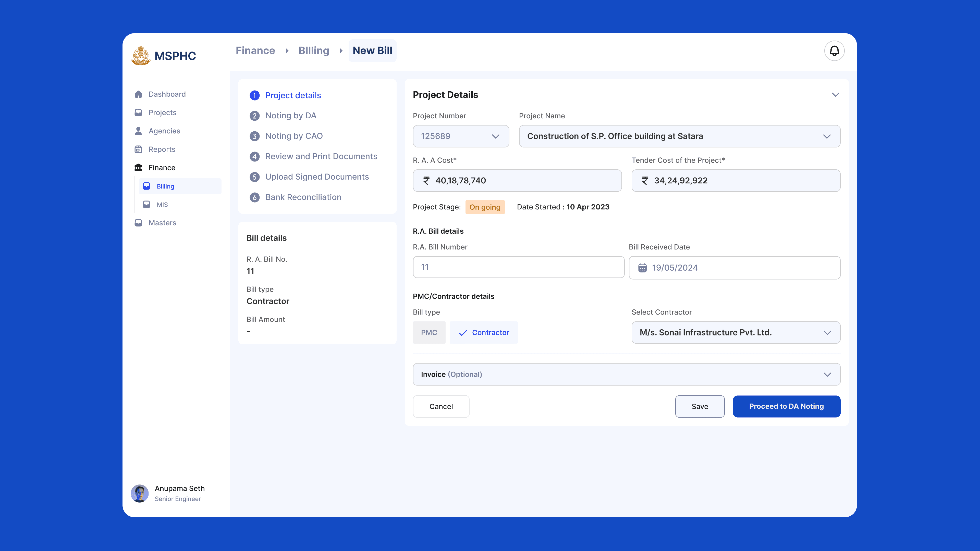Select the Agencies icon in the sidebar
The image size is (980, 551).
tap(139, 130)
